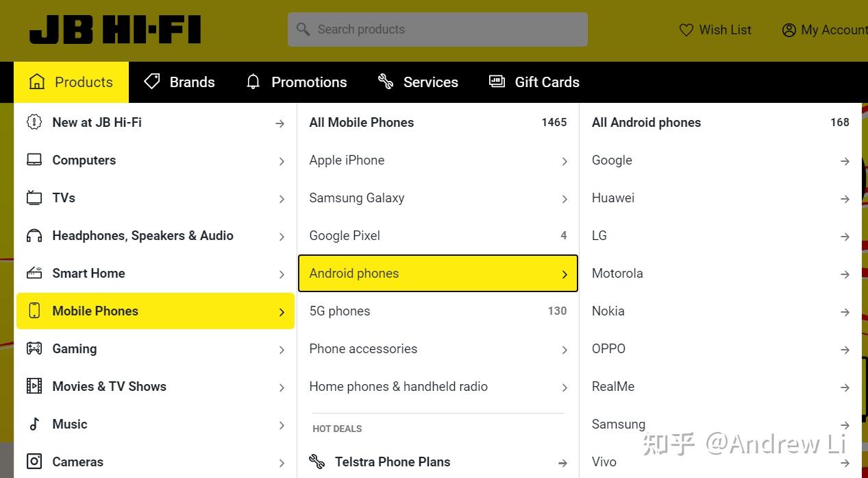Focus the Search products field
Image resolution: width=868 pixels, height=478 pixels.
pos(438,29)
